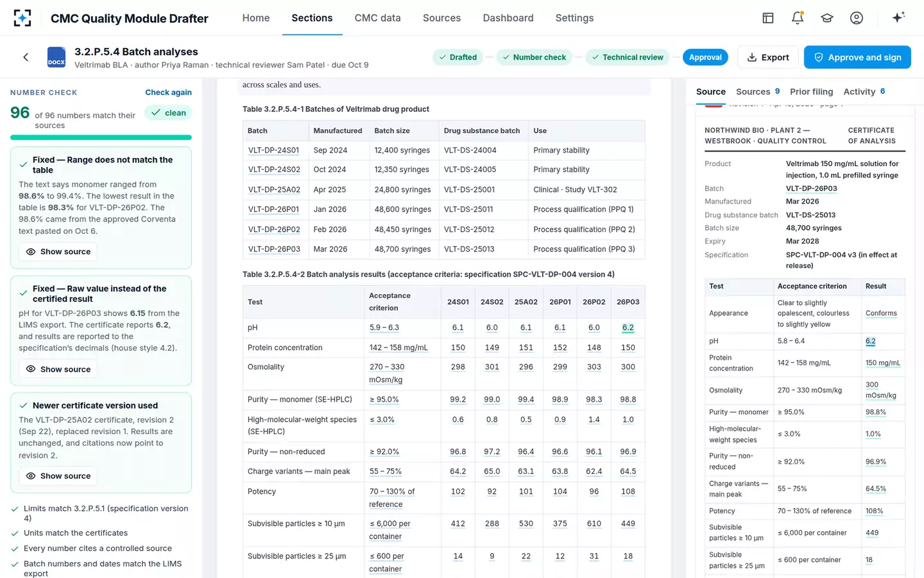Viewport: 924px width, 578px height.
Task: Show source for Range does not match fix
Action: [x=58, y=252]
